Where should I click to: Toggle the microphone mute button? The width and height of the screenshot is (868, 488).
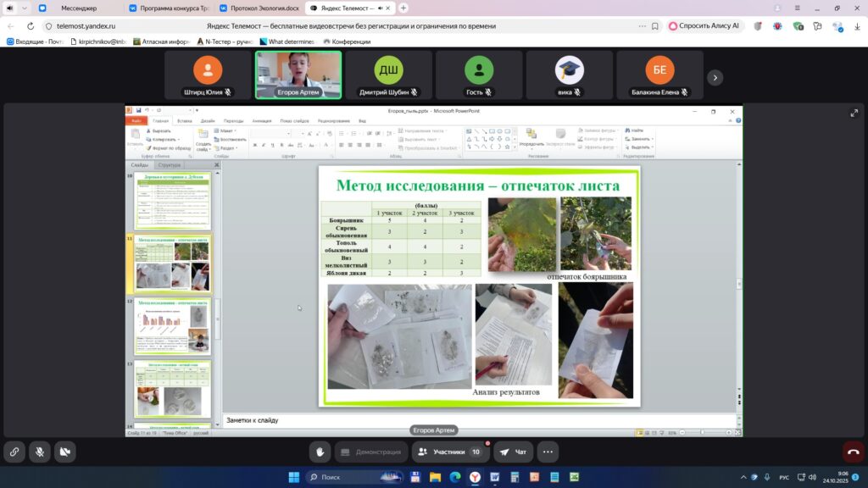tap(39, 452)
